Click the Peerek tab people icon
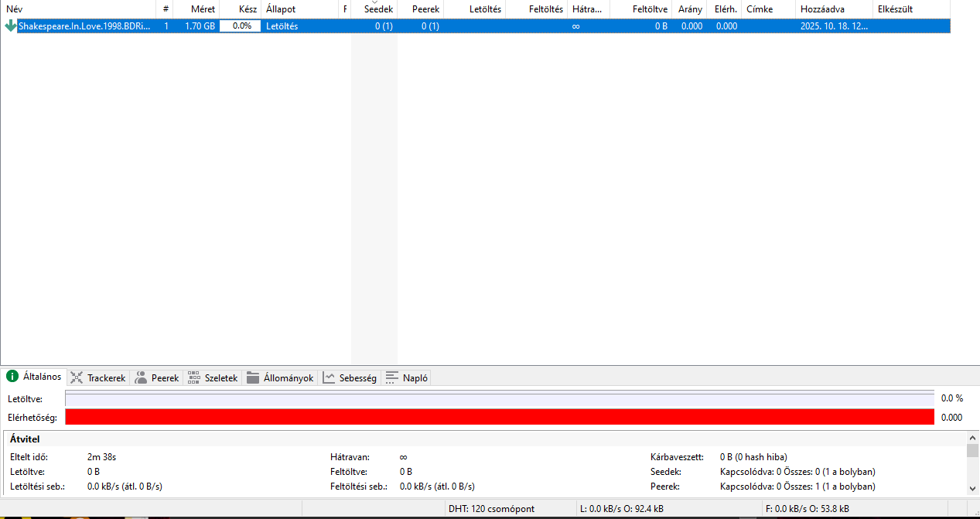The width and height of the screenshot is (980, 519). [x=141, y=377]
